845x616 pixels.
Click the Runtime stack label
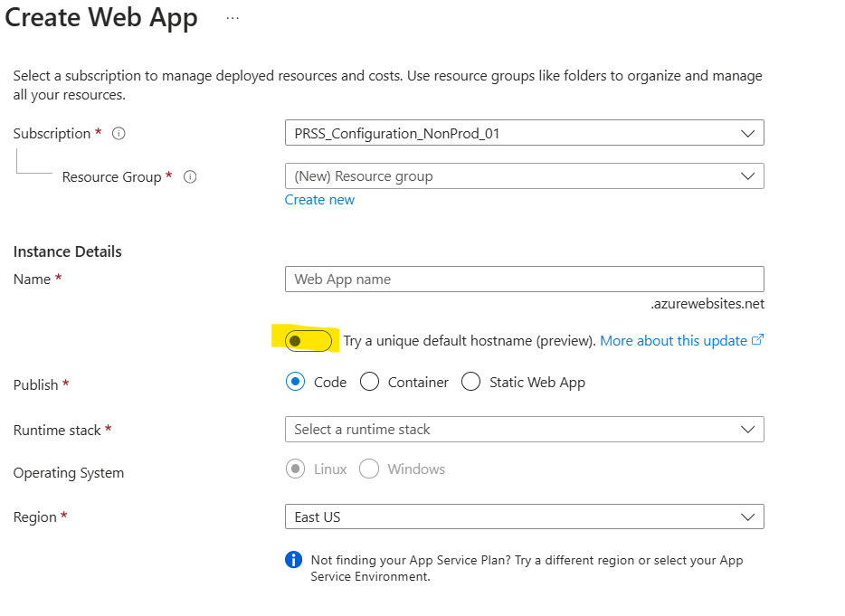click(x=57, y=430)
